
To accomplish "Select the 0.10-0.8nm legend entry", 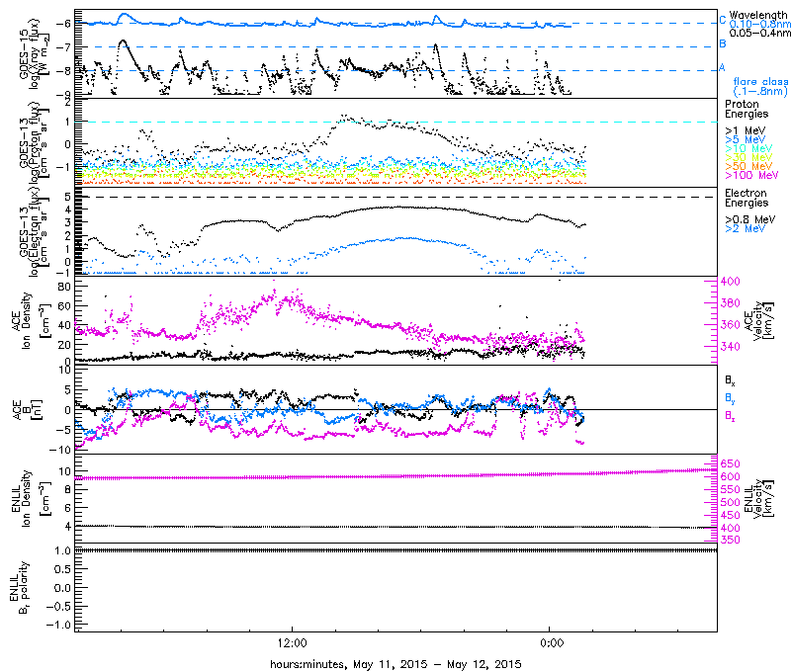I will coord(759,24).
